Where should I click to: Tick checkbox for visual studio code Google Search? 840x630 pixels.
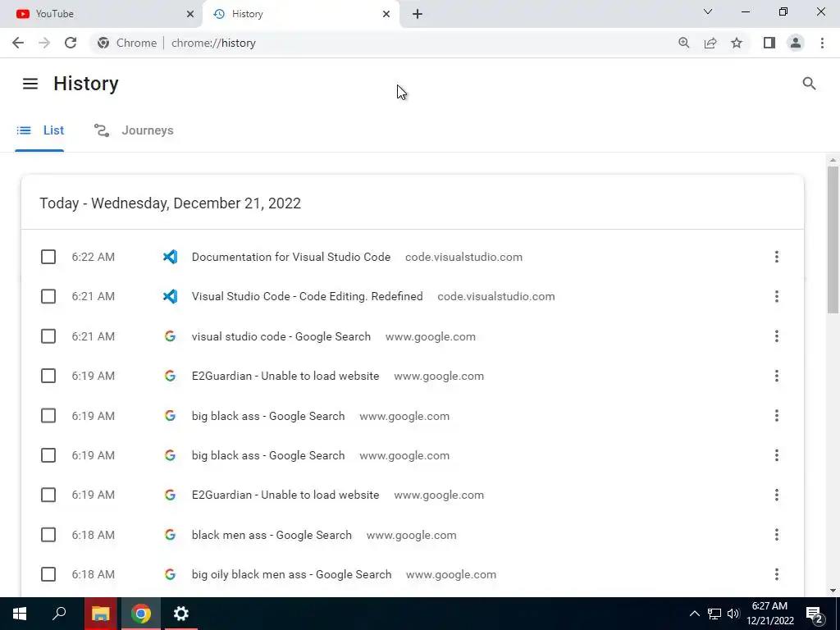tap(48, 336)
